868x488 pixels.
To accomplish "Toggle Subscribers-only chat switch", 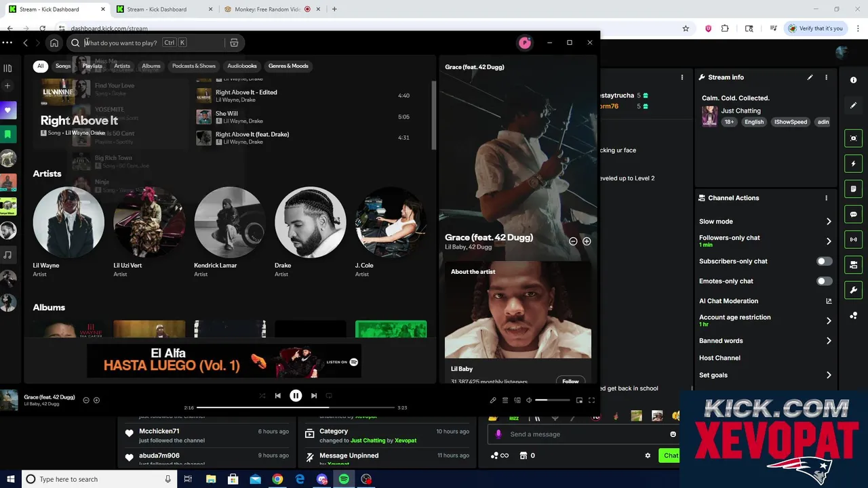I will (824, 261).
